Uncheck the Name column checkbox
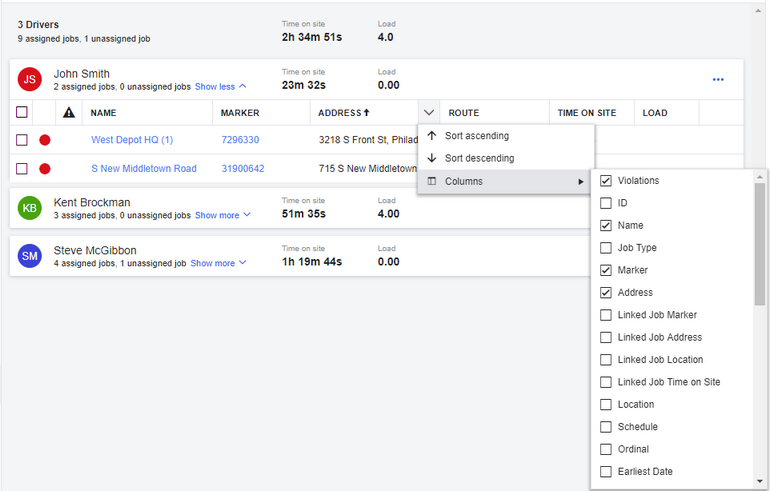This screenshot has height=491, width=770. [x=605, y=225]
